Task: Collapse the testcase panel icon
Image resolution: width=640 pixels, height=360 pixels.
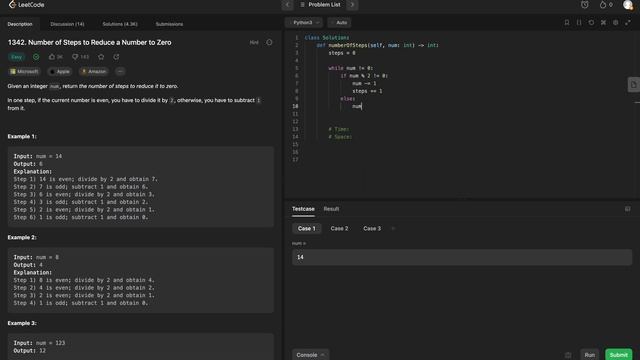Action: pos(628,209)
